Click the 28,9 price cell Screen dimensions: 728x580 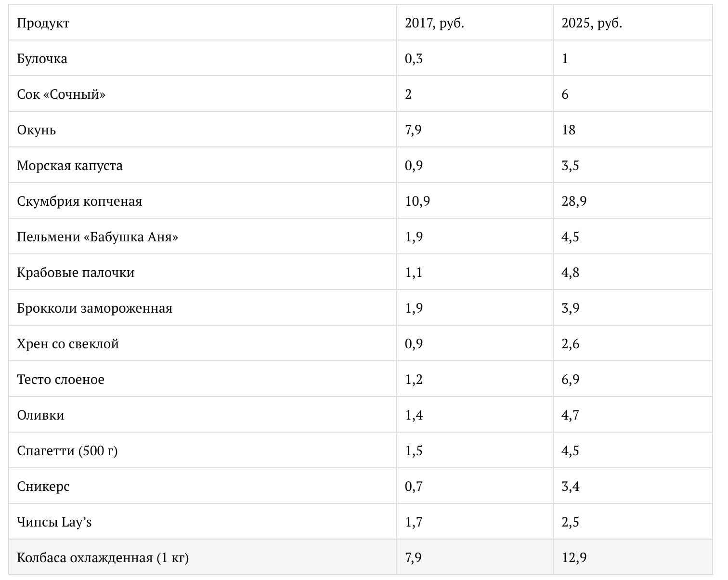point(574,201)
